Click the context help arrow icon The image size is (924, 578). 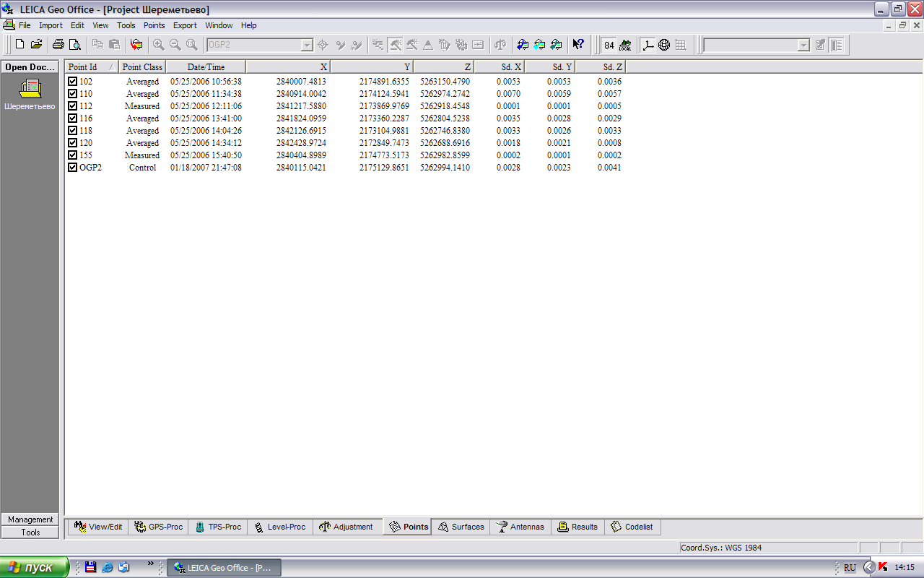pyautogui.click(x=577, y=45)
